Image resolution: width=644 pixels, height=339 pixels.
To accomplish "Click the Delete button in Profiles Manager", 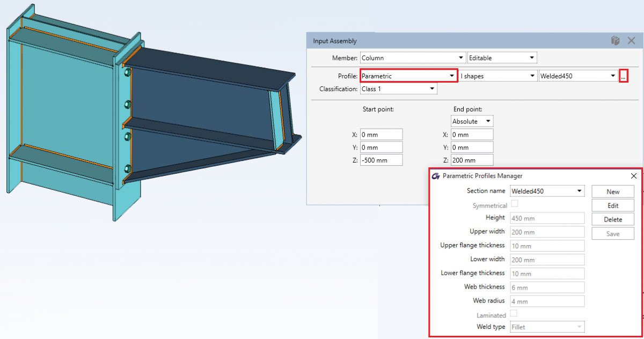I will coord(613,219).
